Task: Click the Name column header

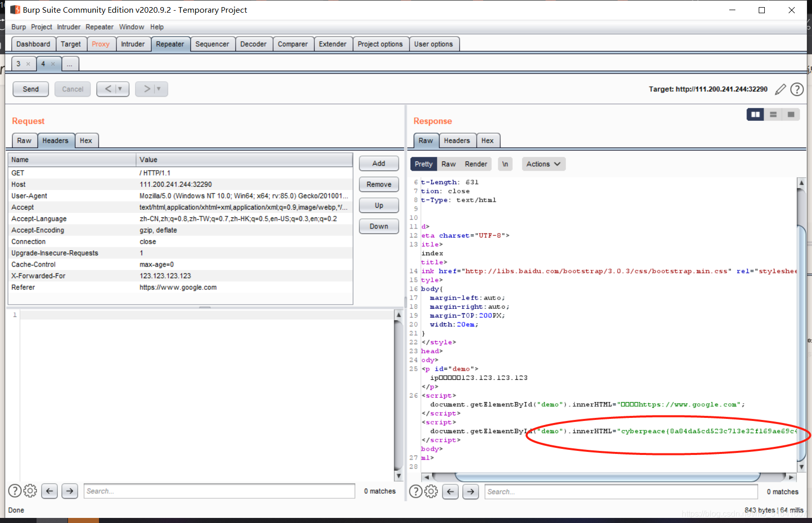Action: (x=72, y=159)
